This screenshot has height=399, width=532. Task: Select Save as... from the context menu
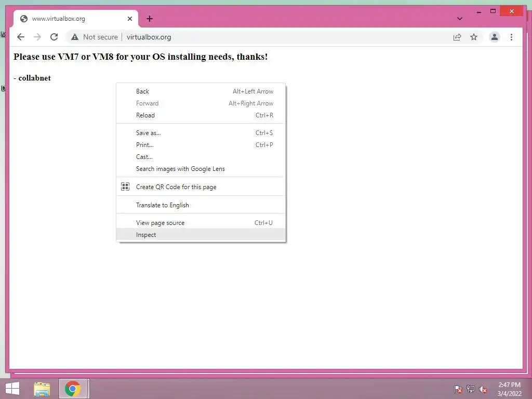pos(201,132)
